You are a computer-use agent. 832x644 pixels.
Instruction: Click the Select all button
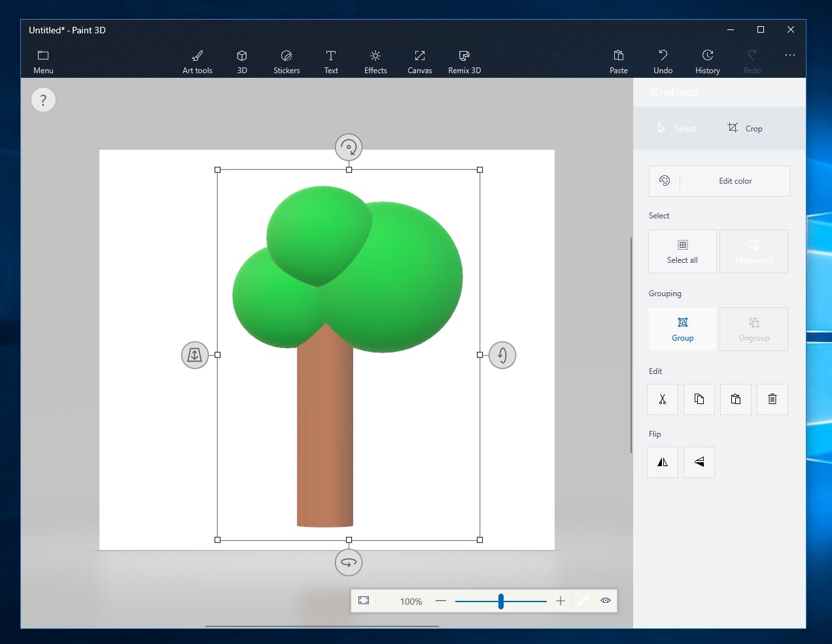[682, 251]
